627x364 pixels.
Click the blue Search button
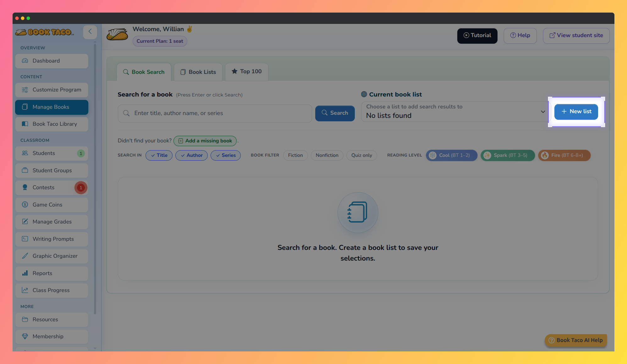pos(335,113)
